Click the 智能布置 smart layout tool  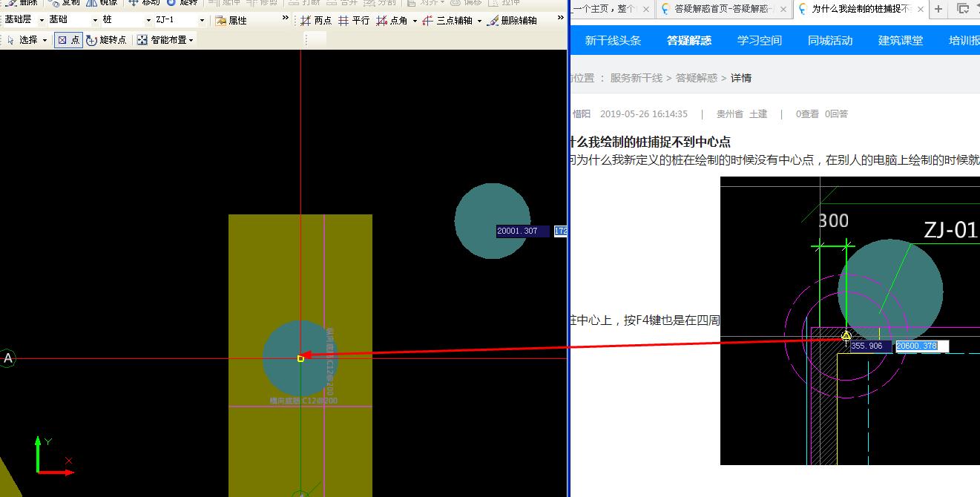162,40
